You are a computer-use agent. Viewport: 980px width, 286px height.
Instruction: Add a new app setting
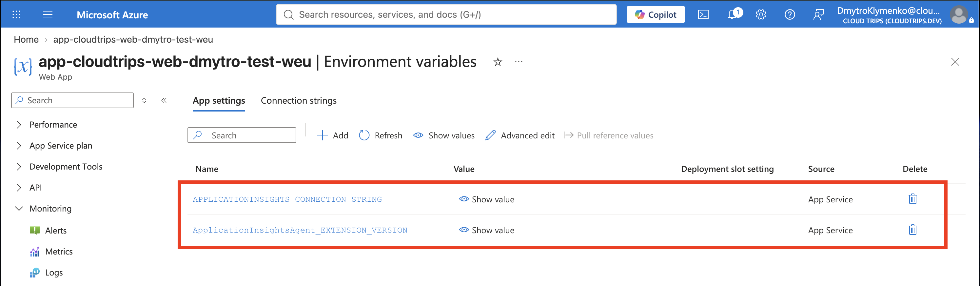tap(332, 135)
